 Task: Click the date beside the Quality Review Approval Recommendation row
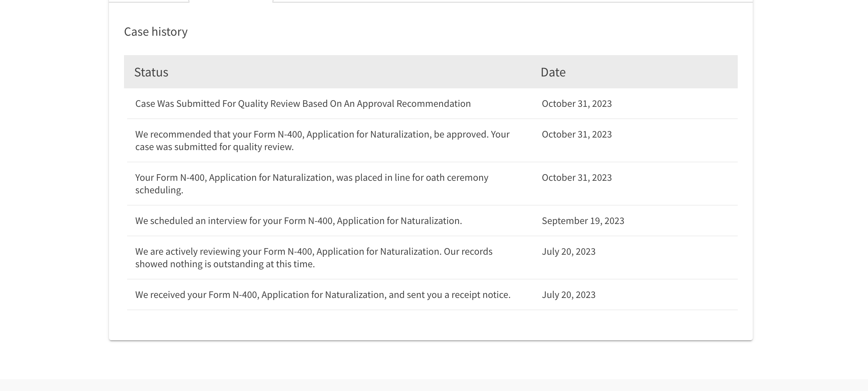click(x=576, y=103)
